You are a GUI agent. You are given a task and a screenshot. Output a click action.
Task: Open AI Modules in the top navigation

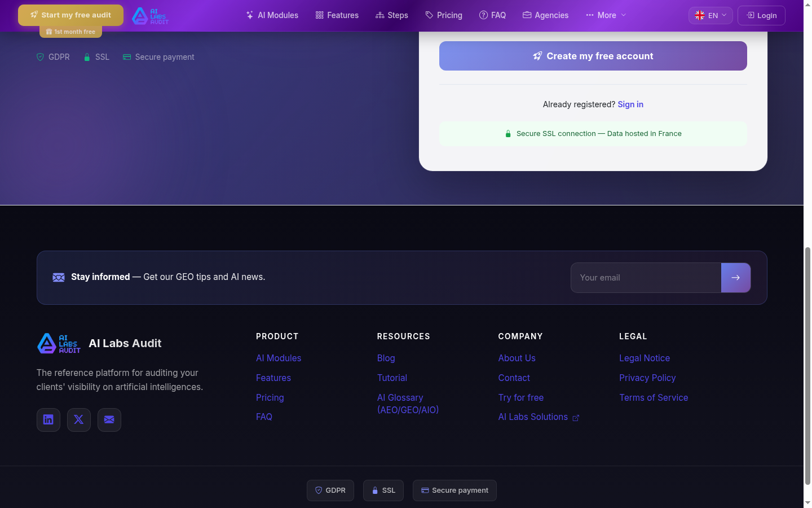pyautogui.click(x=272, y=15)
